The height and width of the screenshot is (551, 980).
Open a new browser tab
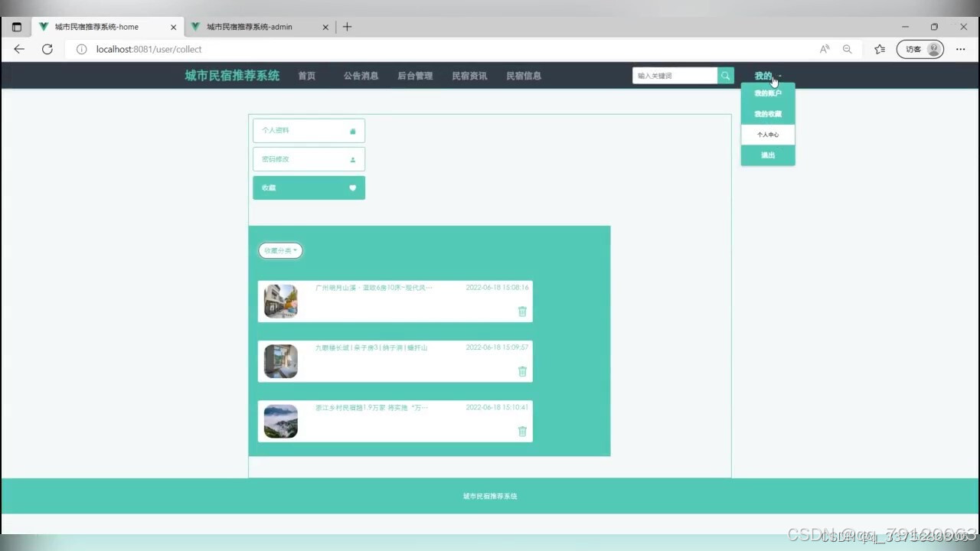coord(347,27)
